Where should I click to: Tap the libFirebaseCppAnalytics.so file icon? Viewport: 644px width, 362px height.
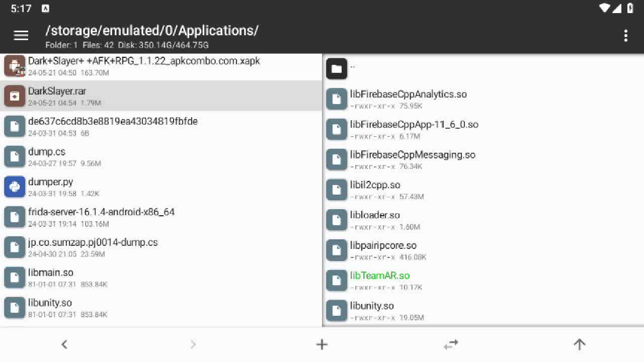pos(337,99)
